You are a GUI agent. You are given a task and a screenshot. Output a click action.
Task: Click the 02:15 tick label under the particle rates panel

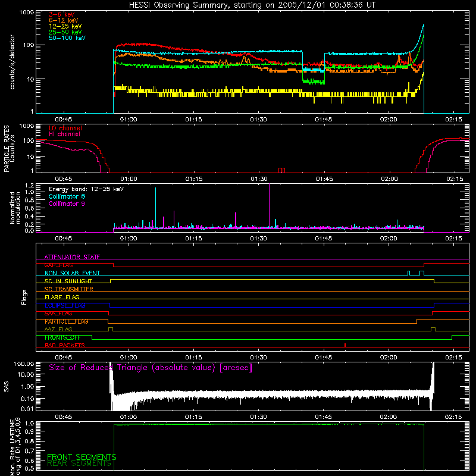tap(455, 179)
